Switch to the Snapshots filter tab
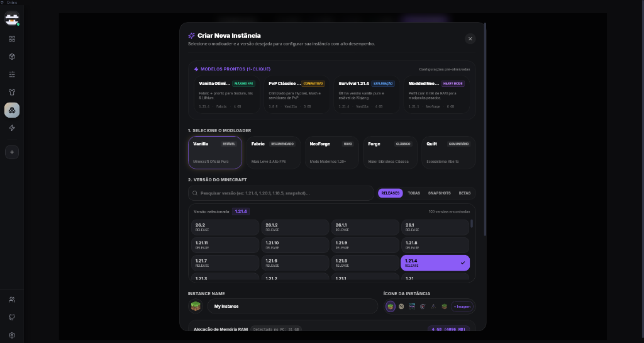 439,193
